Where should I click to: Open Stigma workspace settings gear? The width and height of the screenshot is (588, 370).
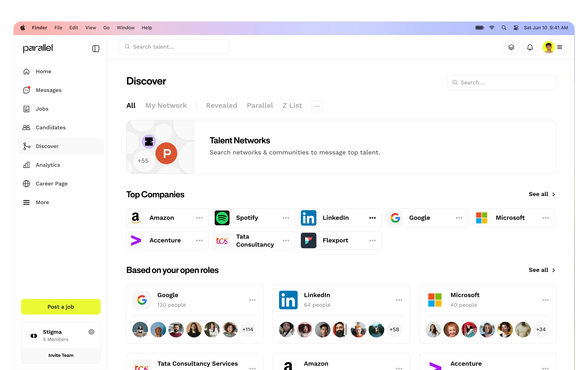click(91, 332)
